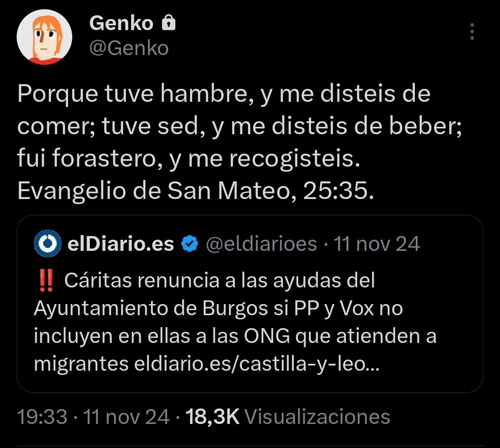Open the eldiario.es/castilla-y-leo… article link
The width and height of the screenshot is (500, 448).
[x=256, y=364]
